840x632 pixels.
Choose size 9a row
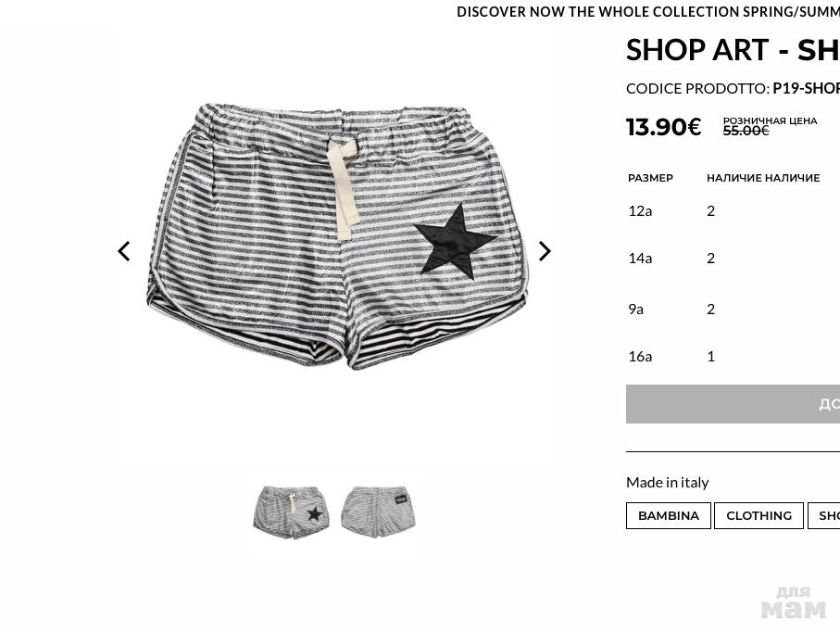(733, 309)
